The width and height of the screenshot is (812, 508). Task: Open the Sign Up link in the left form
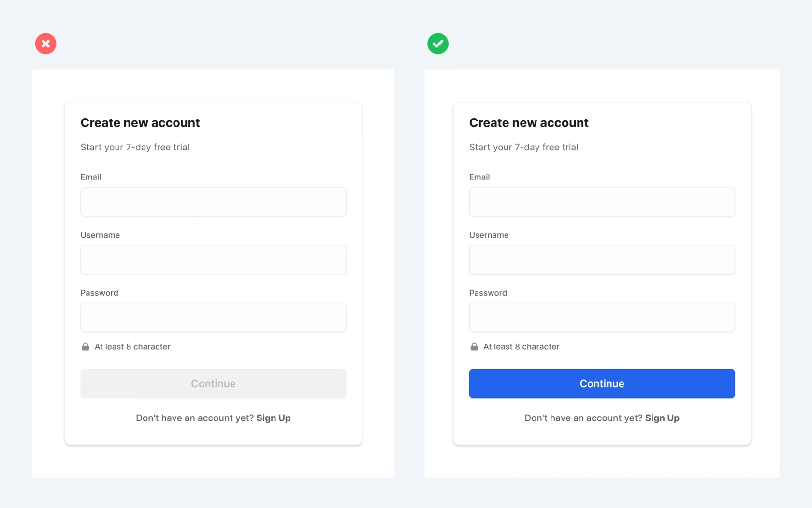(x=274, y=418)
